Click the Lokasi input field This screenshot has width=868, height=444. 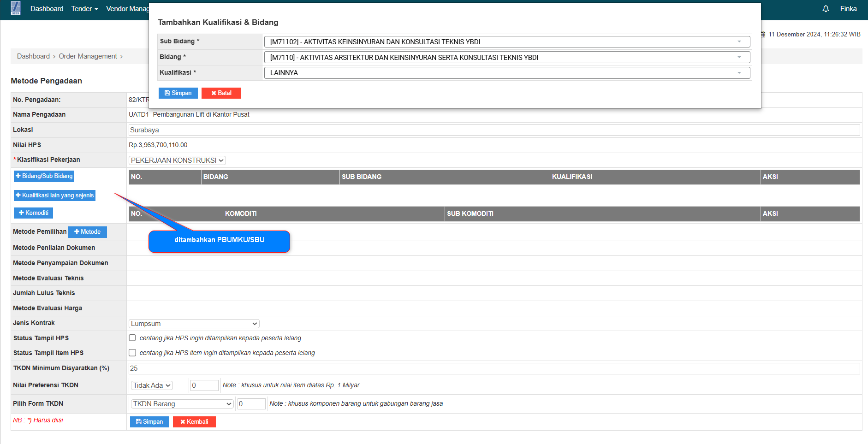(493, 130)
